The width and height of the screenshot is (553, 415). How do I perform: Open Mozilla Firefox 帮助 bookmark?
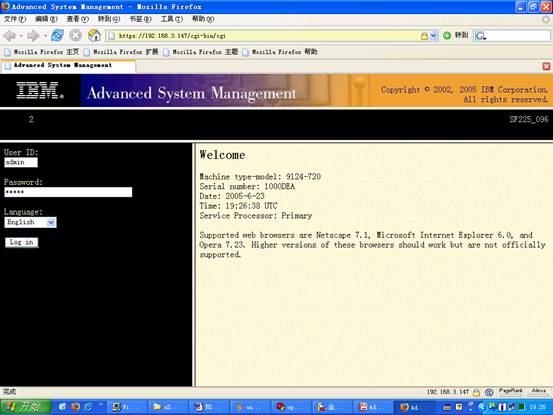click(x=280, y=52)
